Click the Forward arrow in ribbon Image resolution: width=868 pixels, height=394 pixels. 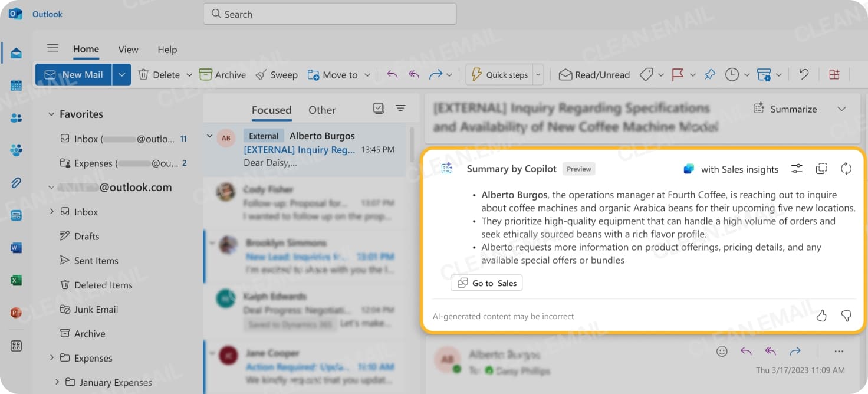point(436,75)
